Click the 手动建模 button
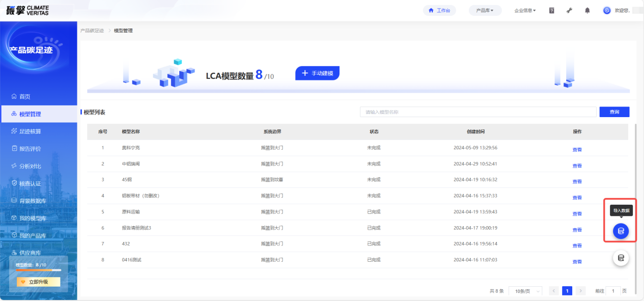Viewport: 644px width, 301px height. (x=317, y=73)
